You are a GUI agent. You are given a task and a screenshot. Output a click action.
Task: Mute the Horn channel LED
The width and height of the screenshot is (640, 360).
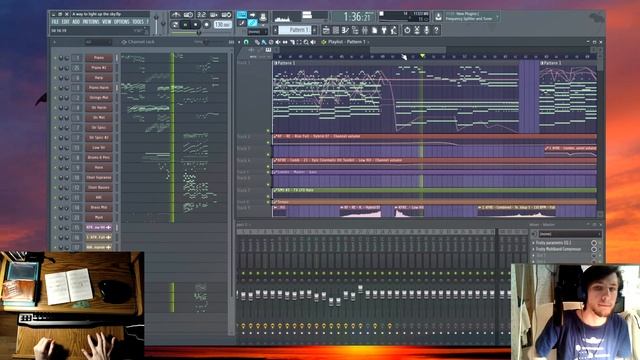[55, 168]
